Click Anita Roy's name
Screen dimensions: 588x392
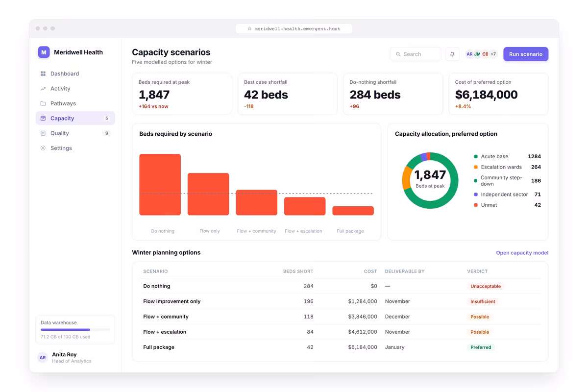(64, 354)
